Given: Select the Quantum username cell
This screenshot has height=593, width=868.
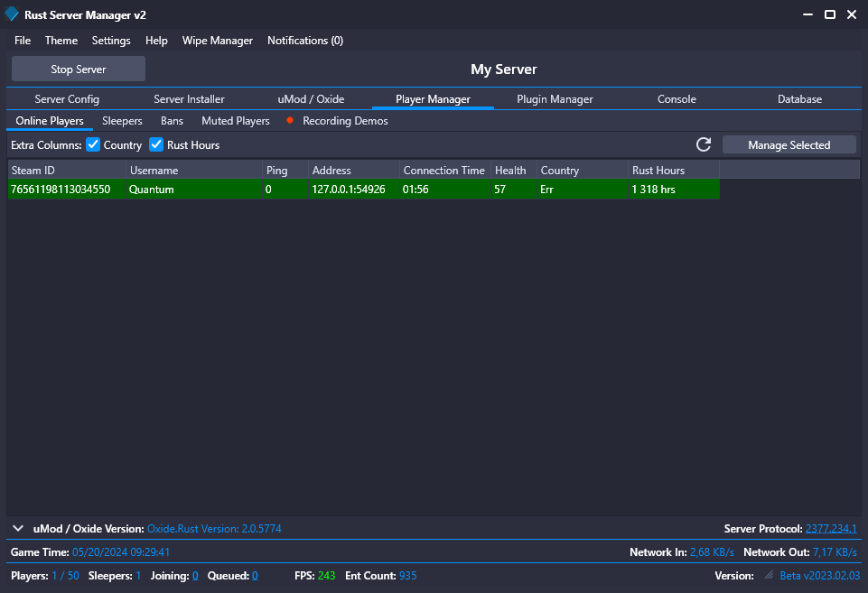Looking at the screenshot, I should tap(194, 190).
